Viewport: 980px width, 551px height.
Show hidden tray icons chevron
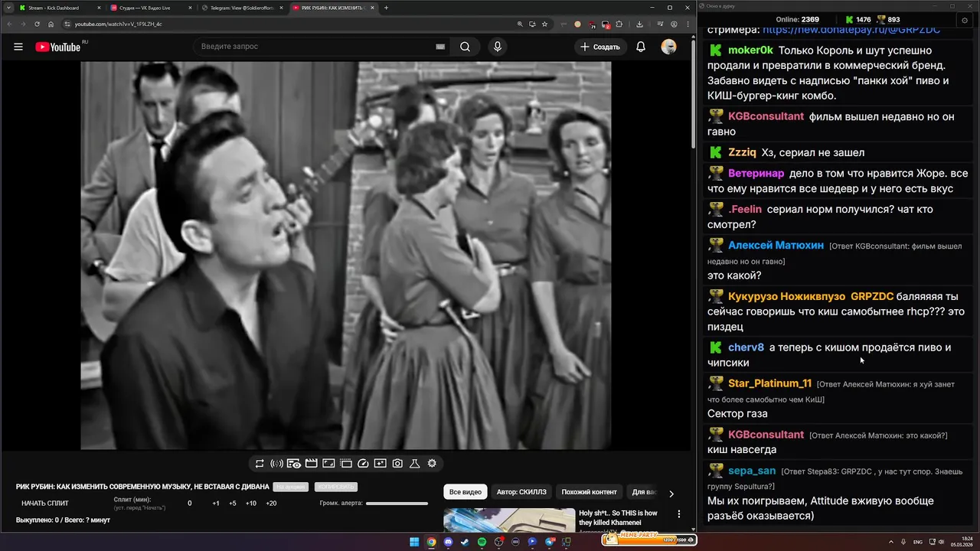890,542
